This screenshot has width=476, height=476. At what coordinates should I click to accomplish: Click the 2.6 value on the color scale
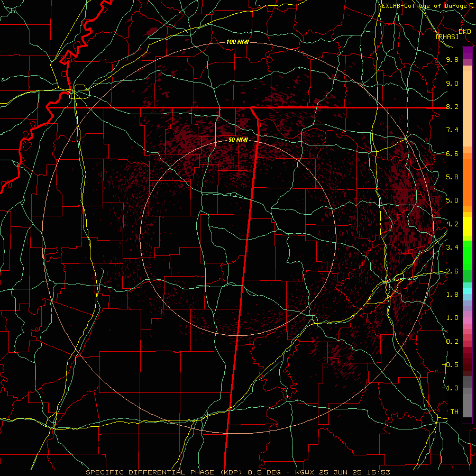point(452,271)
